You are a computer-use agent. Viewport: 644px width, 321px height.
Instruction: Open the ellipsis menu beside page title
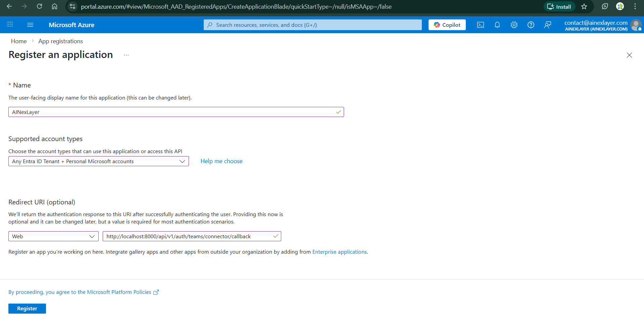[x=126, y=55]
